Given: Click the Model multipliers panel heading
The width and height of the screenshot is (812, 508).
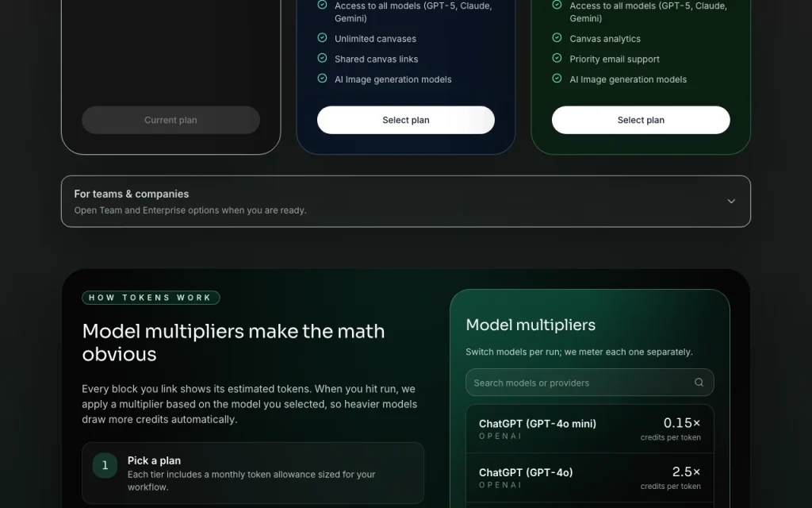Looking at the screenshot, I should [530, 325].
